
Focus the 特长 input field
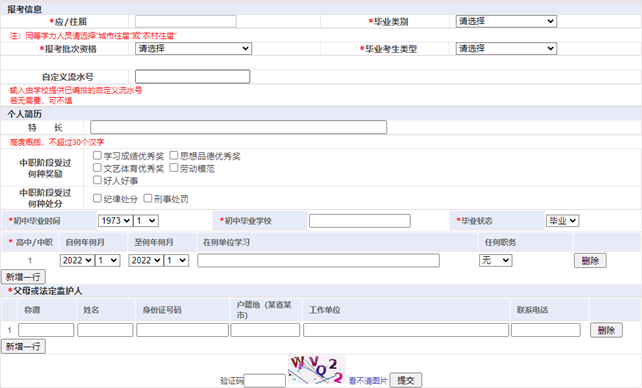[x=238, y=127]
